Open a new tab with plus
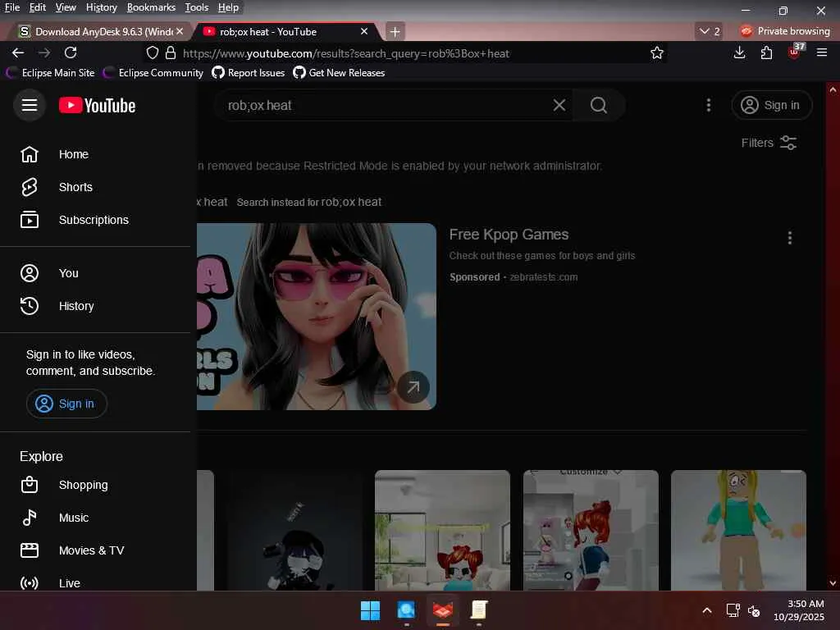 click(x=395, y=32)
